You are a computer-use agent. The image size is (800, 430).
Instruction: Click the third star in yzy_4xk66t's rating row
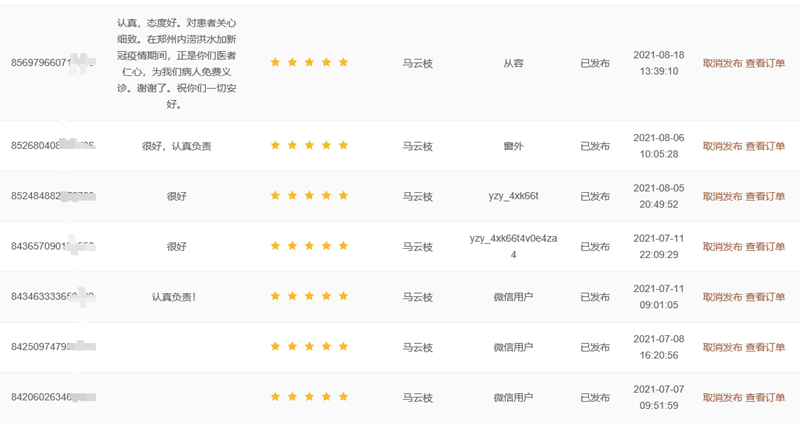tap(309, 196)
